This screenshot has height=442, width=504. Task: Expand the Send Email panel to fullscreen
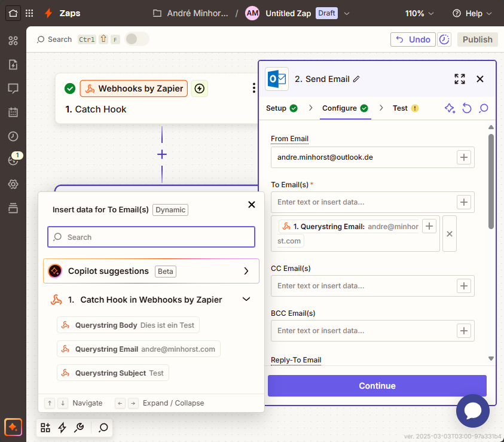[x=459, y=79]
